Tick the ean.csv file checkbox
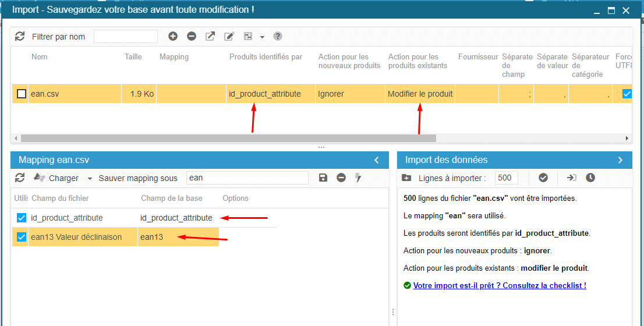The height and width of the screenshot is (326, 644). click(22, 94)
